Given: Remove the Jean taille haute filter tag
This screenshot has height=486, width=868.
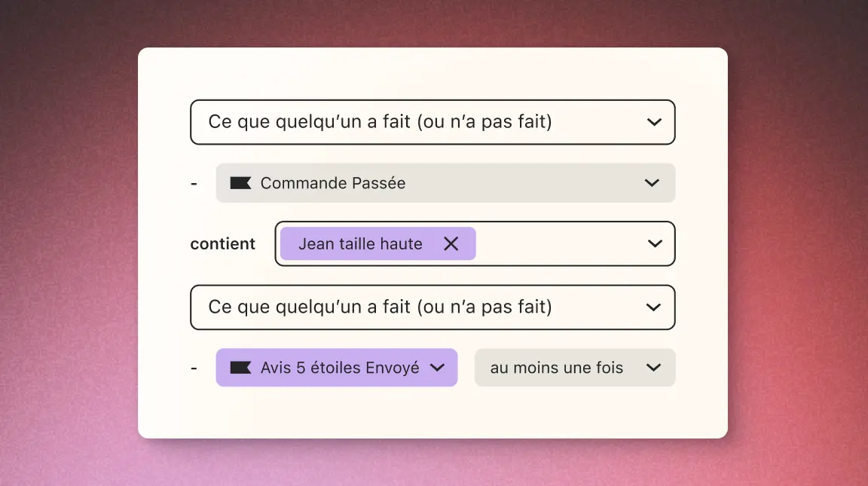Looking at the screenshot, I should tap(451, 243).
